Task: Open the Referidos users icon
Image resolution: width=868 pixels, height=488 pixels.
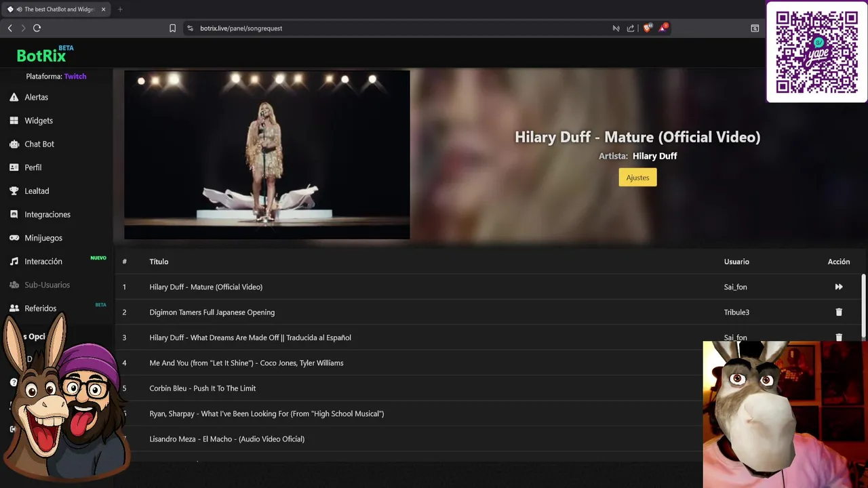Action: click(x=14, y=308)
